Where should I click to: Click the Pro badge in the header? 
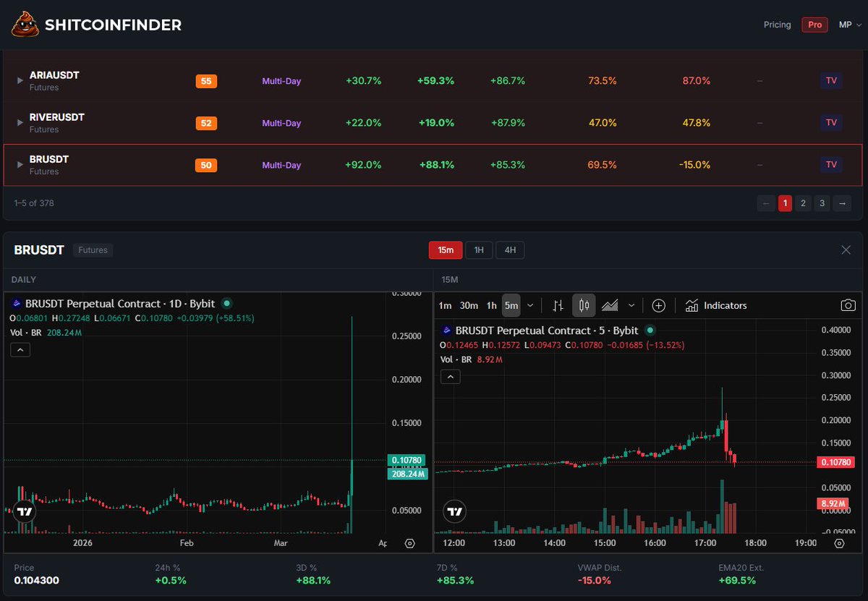coord(814,24)
